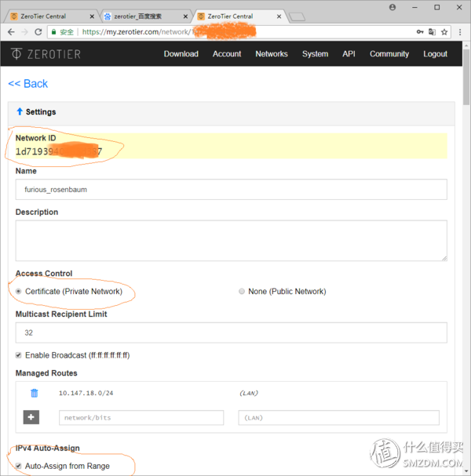The image size is (471, 476).
Task: Collapse Settings with blue arrow
Action: point(20,111)
